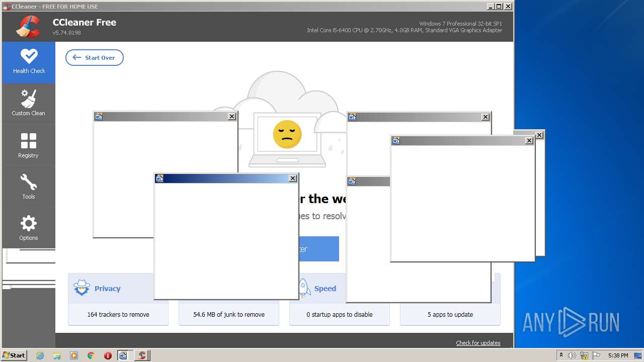This screenshot has width=644, height=362.
Task: Open the Tools wrench section
Action: tap(29, 187)
